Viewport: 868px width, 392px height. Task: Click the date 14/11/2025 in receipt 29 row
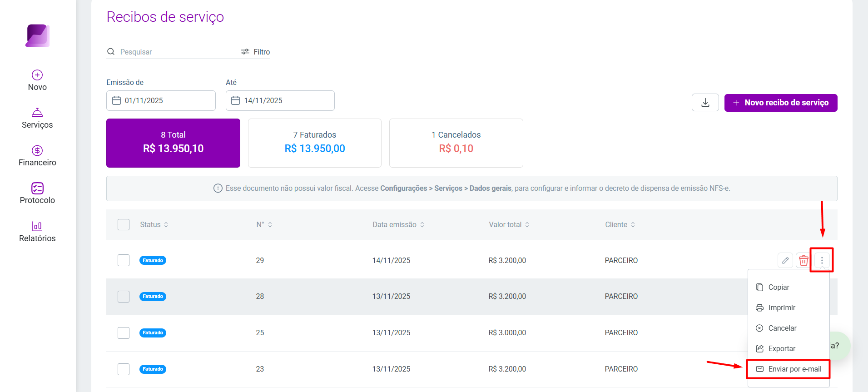(x=391, y=260)
